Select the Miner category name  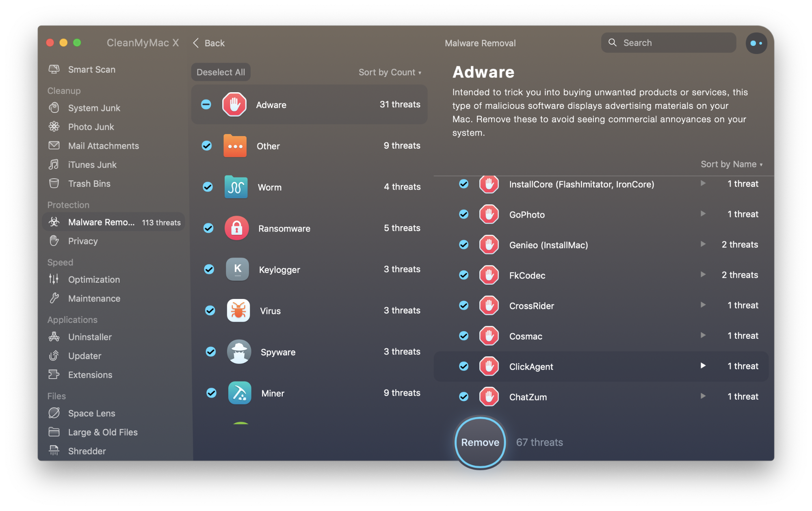(x=273, y=393)
